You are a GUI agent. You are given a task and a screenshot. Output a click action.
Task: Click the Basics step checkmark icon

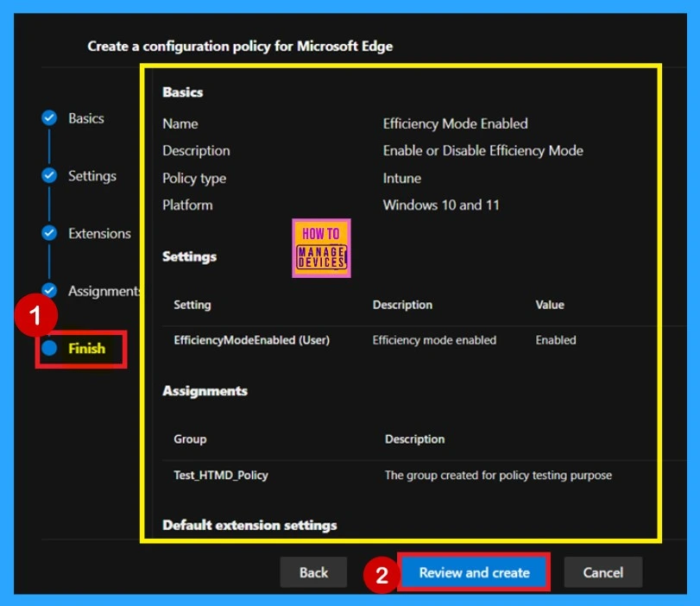point(49,118)
